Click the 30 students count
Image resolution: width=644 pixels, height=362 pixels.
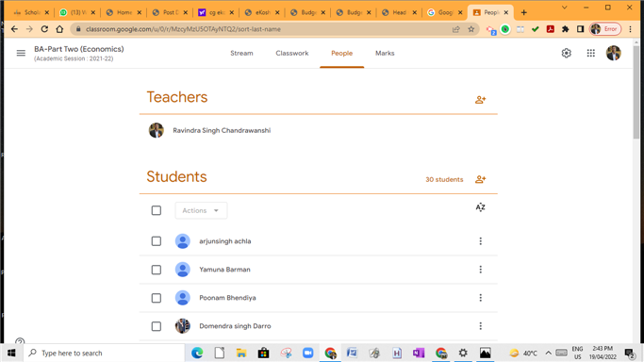click(x=444, y=179)
